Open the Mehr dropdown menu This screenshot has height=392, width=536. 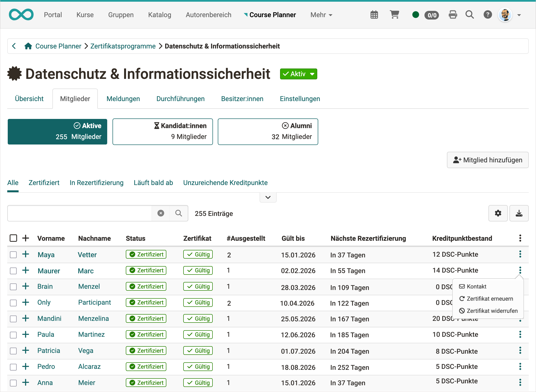tap(321, 15)
